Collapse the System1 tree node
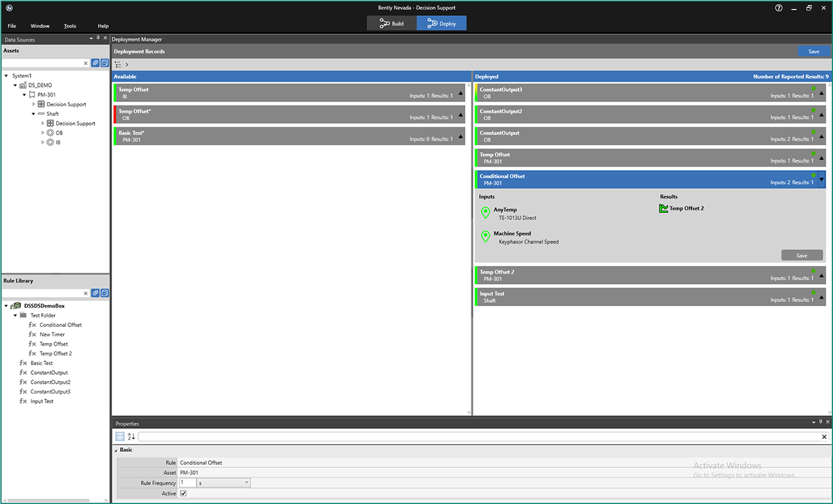Screen dimensions: 833x504 [6, 76]
